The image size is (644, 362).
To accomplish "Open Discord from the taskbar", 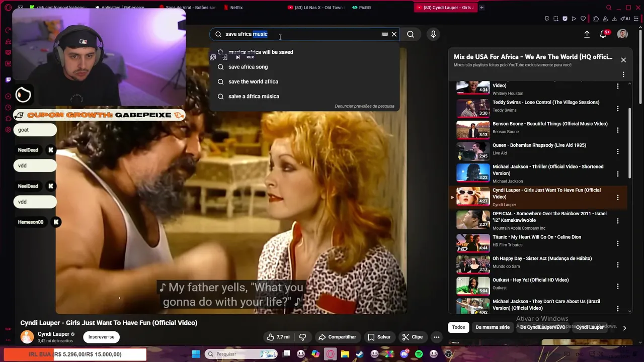I will pos(404,354).
